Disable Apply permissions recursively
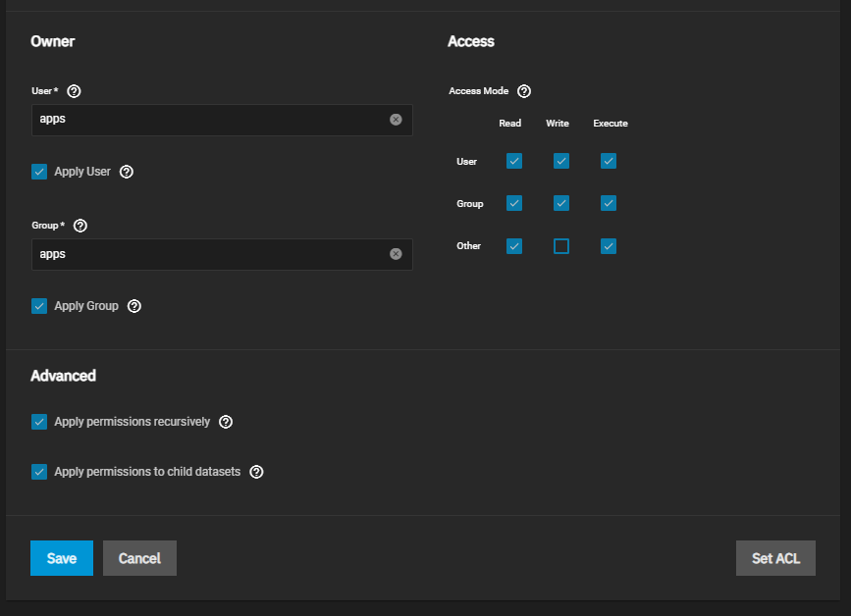 [39, 422]
